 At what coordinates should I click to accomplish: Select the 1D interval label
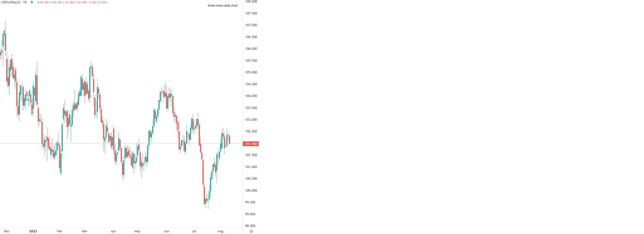(25, 2)
